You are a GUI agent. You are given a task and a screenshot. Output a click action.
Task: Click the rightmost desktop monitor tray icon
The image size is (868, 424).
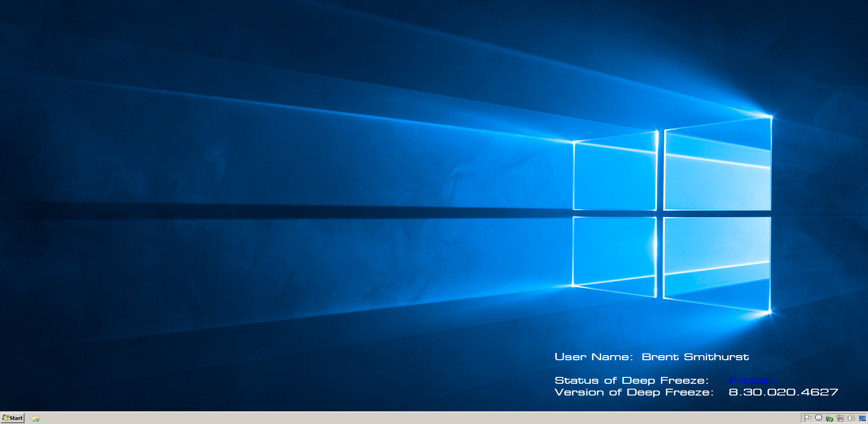[x=862, y=418]
